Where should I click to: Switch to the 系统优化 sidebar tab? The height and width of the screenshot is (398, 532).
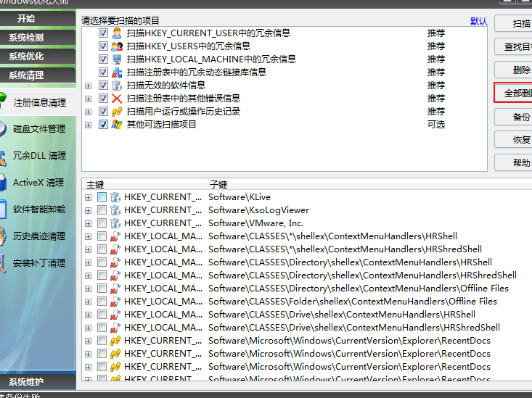(37, 57)
